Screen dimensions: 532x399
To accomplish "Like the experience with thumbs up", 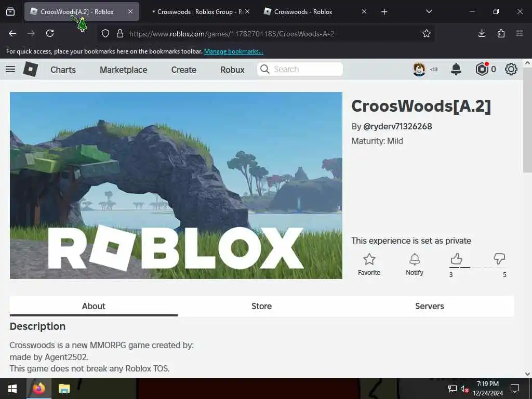I will (x=456, y=259).
